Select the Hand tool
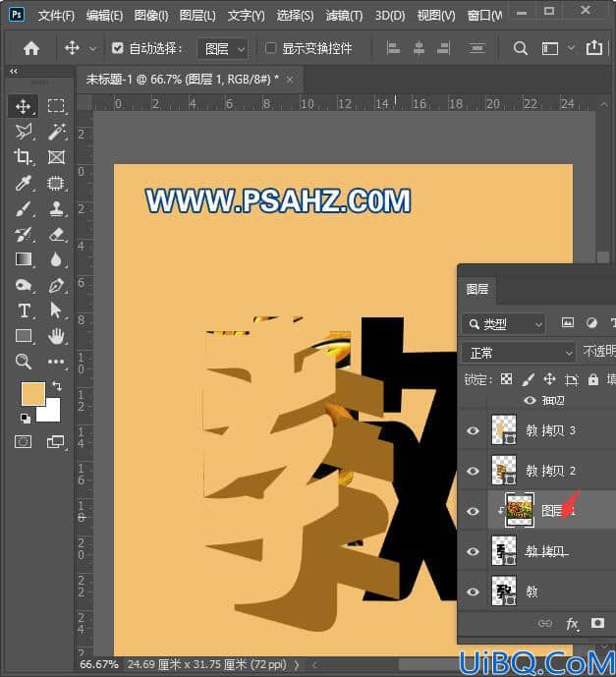The height and width of the screenshot is (677, 616). pos(56,336)
